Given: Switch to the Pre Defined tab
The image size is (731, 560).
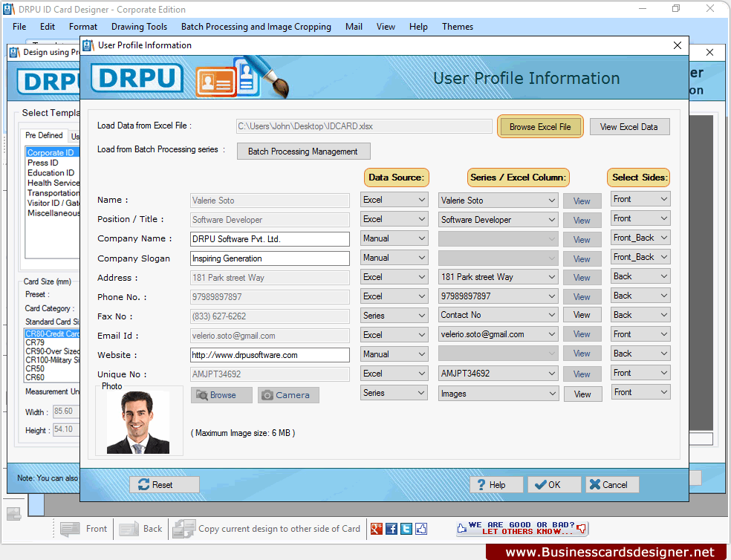Looking at the screenshot, I should point(44,135).
